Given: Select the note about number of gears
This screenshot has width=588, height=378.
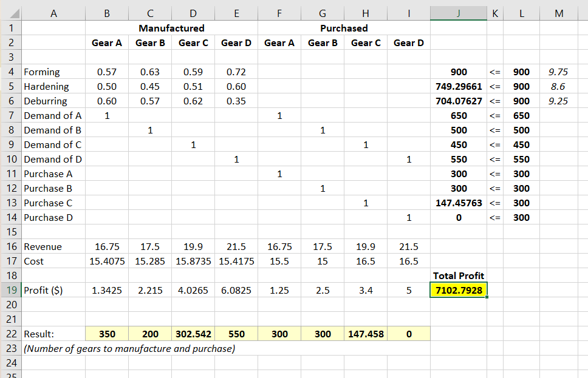Looking at the screenshot, I should (x=129, y=348).
